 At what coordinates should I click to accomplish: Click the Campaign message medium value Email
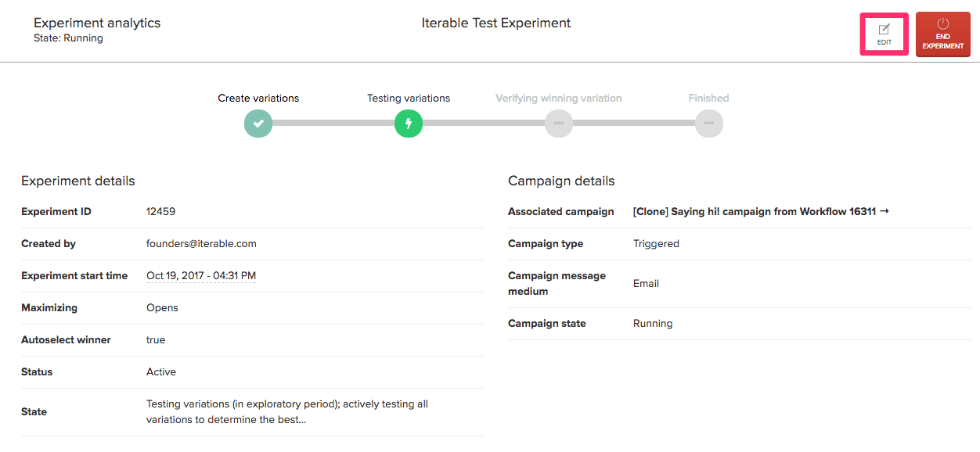(x=646, y=283)
